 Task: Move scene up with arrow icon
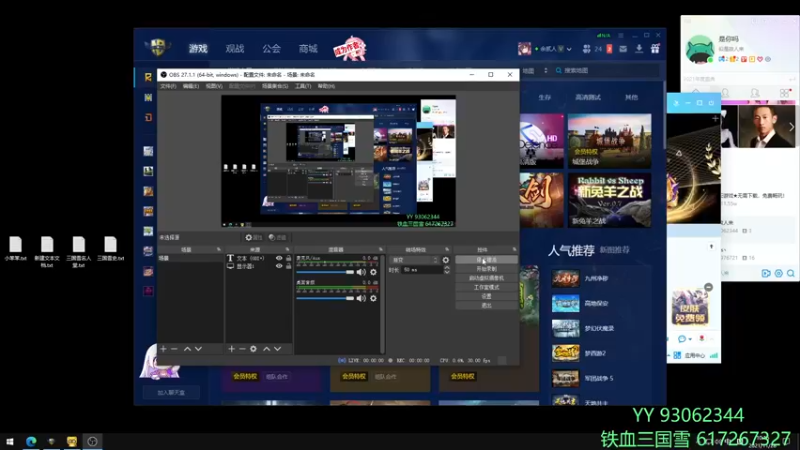click(187, 349)
